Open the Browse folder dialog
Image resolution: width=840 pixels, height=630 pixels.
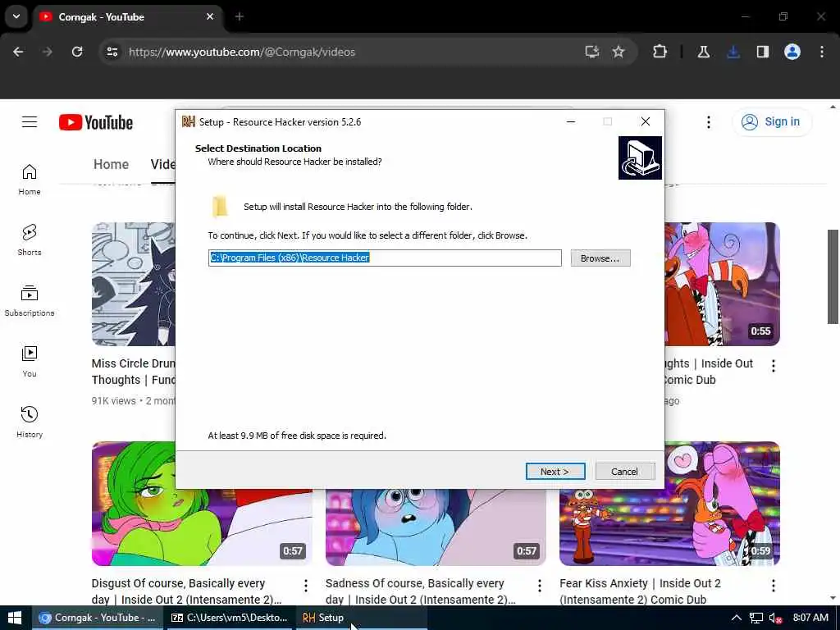[600, 258]
